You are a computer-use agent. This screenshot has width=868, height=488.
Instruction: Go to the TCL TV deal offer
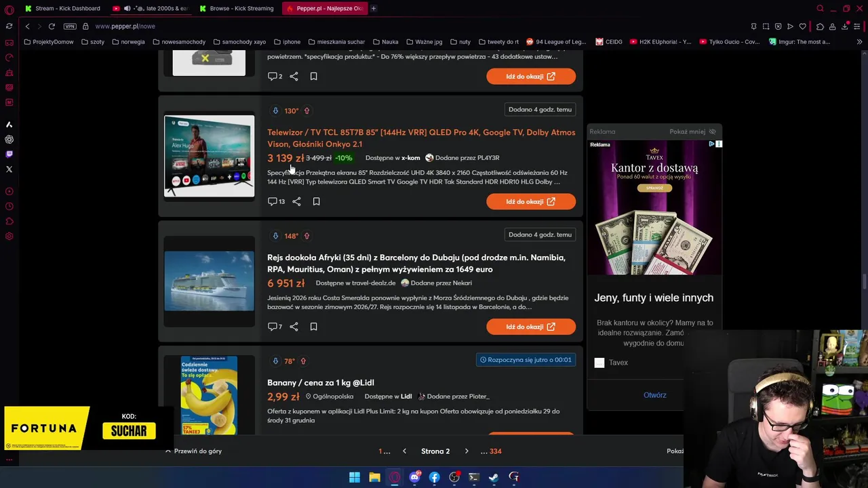click(x=531, y=201)
